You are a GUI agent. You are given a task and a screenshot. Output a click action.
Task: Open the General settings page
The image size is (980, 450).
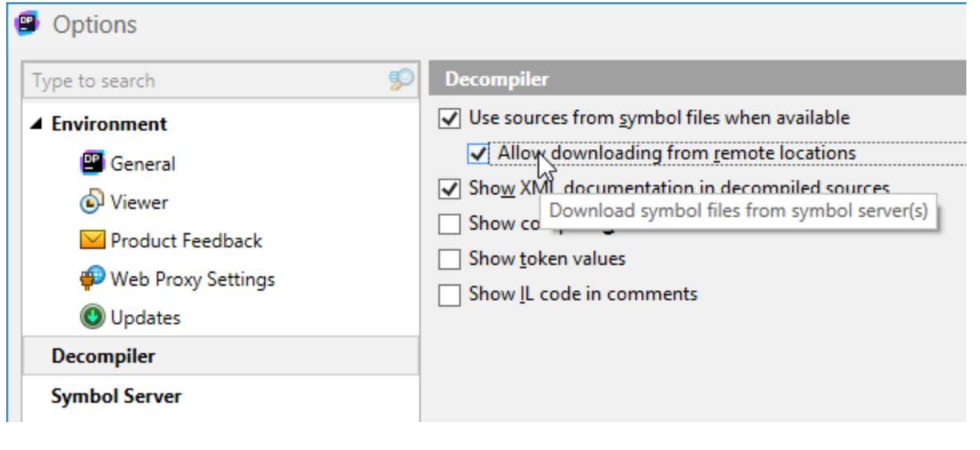[142, 163]
